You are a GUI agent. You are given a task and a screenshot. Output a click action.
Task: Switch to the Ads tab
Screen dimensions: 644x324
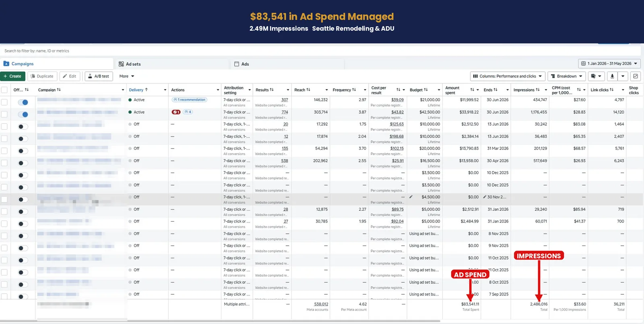click(287, 64)
